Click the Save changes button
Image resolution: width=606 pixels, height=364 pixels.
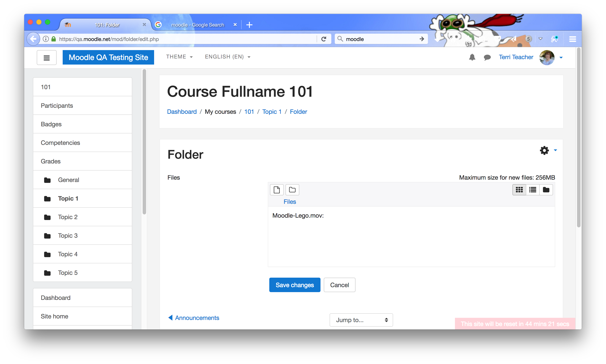click(295, 285)
